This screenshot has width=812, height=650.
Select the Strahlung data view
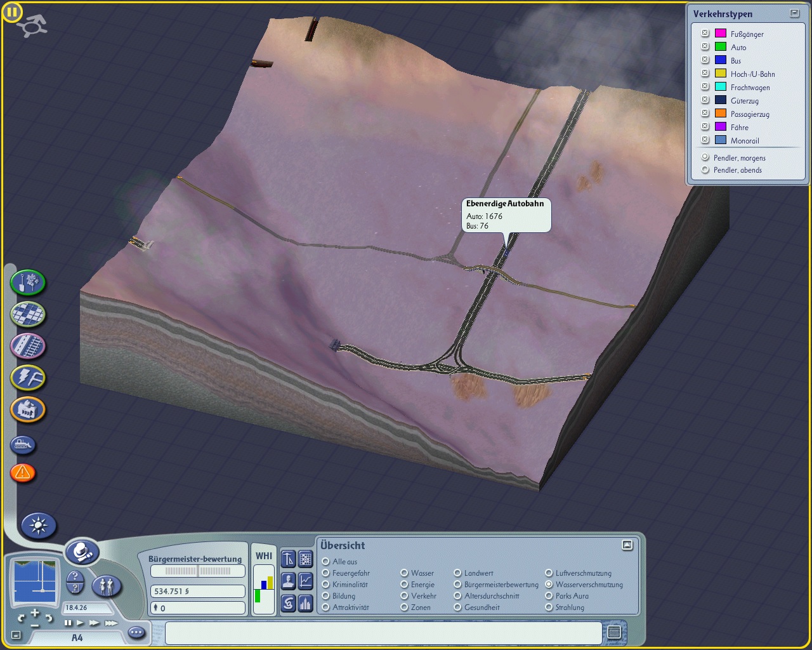[x=549, y=607]
